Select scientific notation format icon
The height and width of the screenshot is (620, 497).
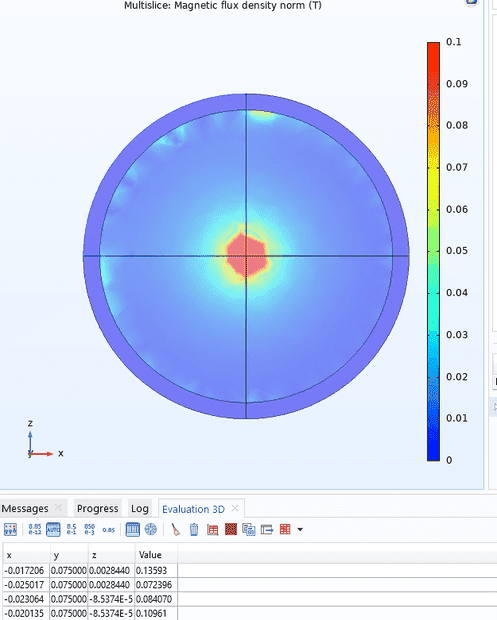tap(35, 529)
